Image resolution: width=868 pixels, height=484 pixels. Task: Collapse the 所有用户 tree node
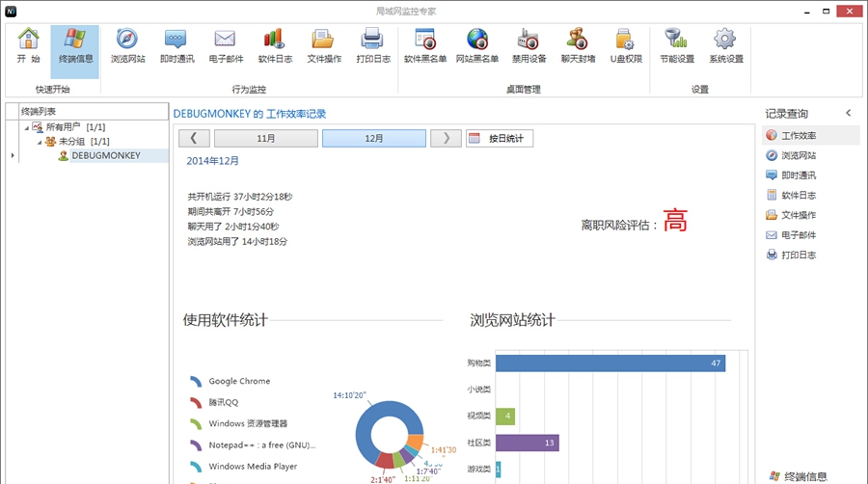coord(27,128)
